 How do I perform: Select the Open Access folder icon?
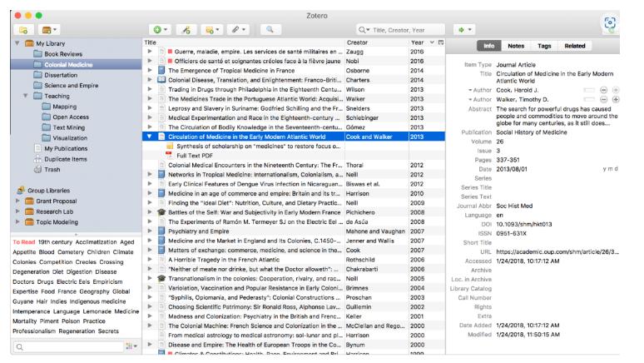tap(46, 117)
